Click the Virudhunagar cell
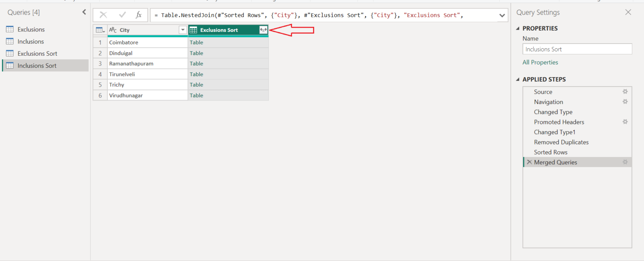644x261 pixels. (148, 96)
